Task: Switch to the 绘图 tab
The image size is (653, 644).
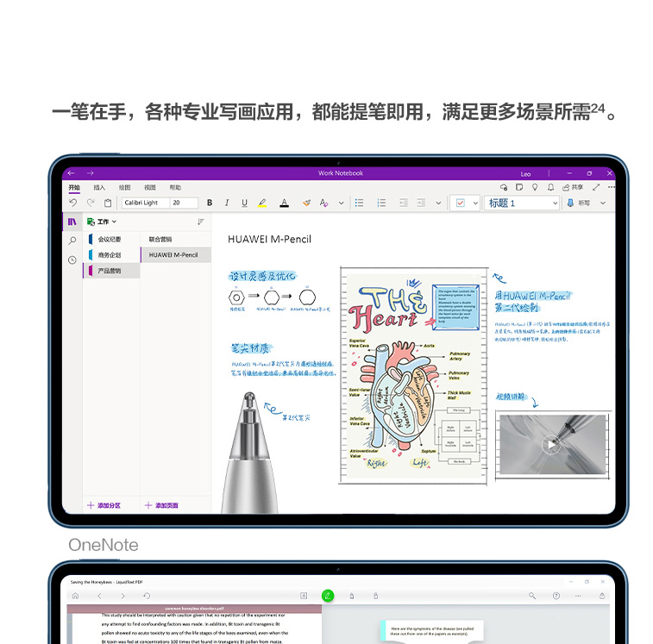Action: point(124,187)
